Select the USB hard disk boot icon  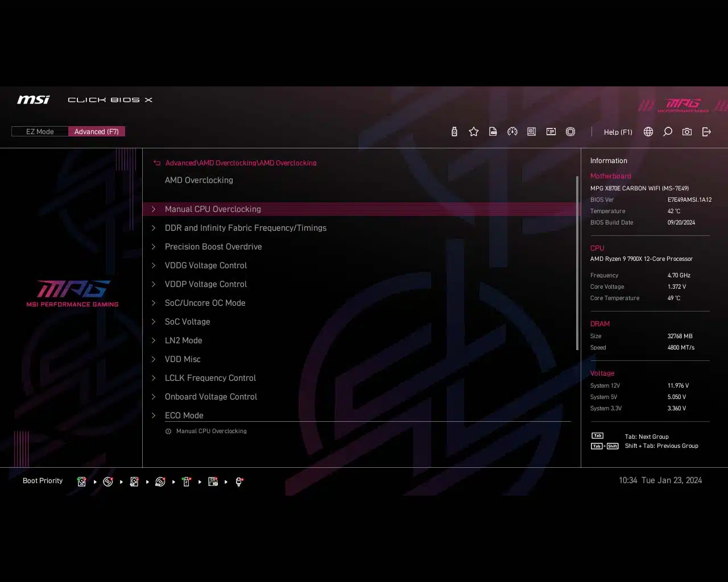coord(134,481)
